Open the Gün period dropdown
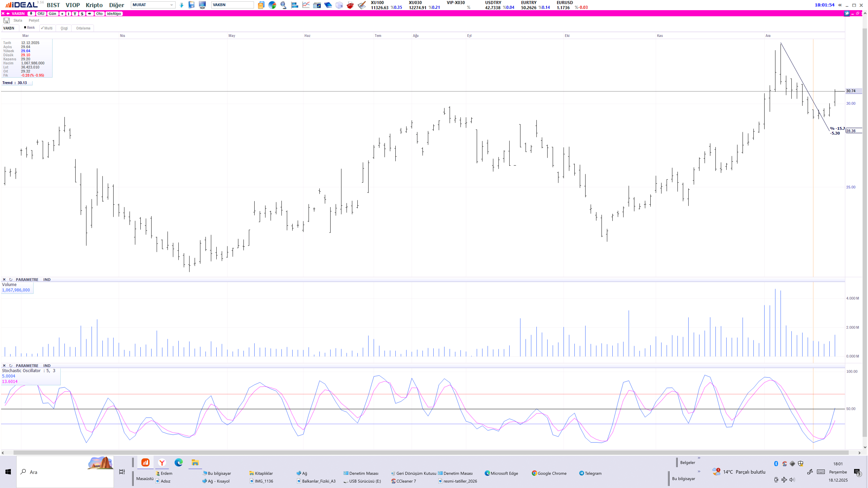 pos(53,14)
